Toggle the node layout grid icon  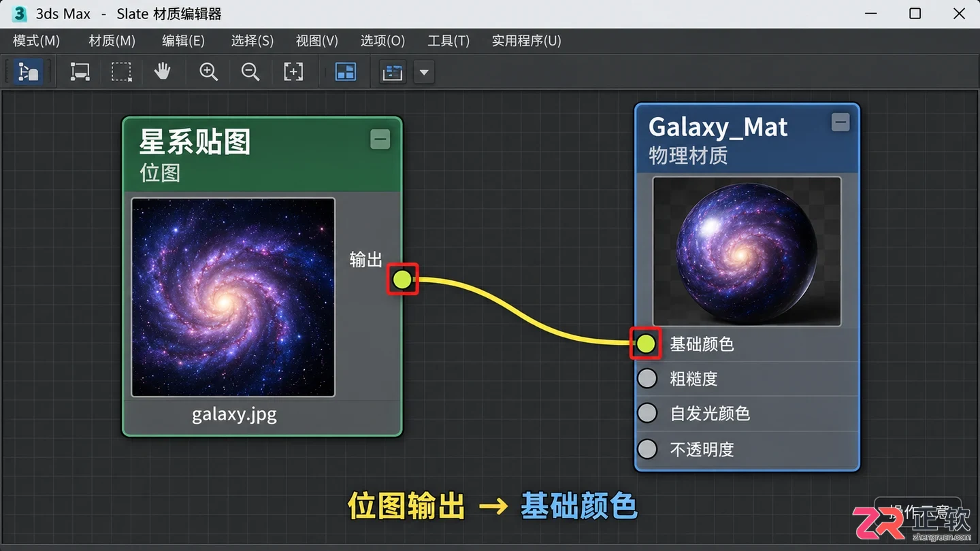[x=346, y=71]
